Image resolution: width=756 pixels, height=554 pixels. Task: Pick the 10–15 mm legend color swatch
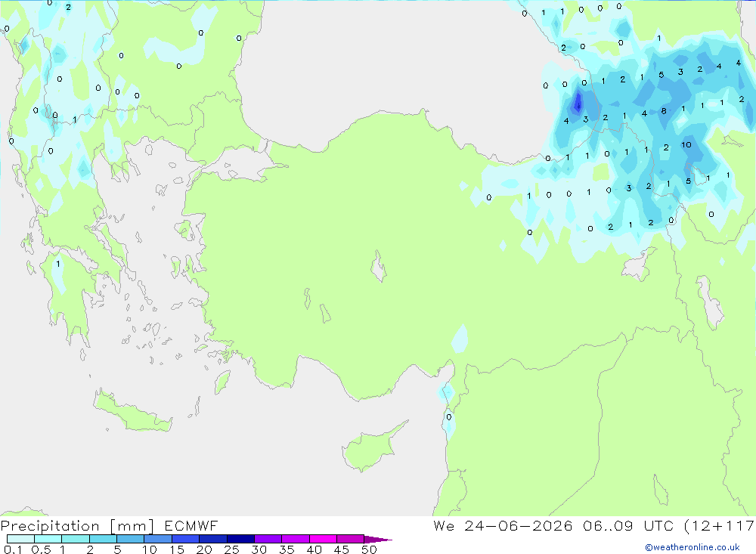pos(158,539)
